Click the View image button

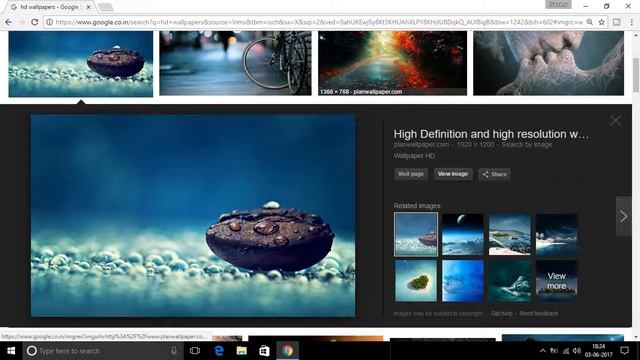pos(453,174)
